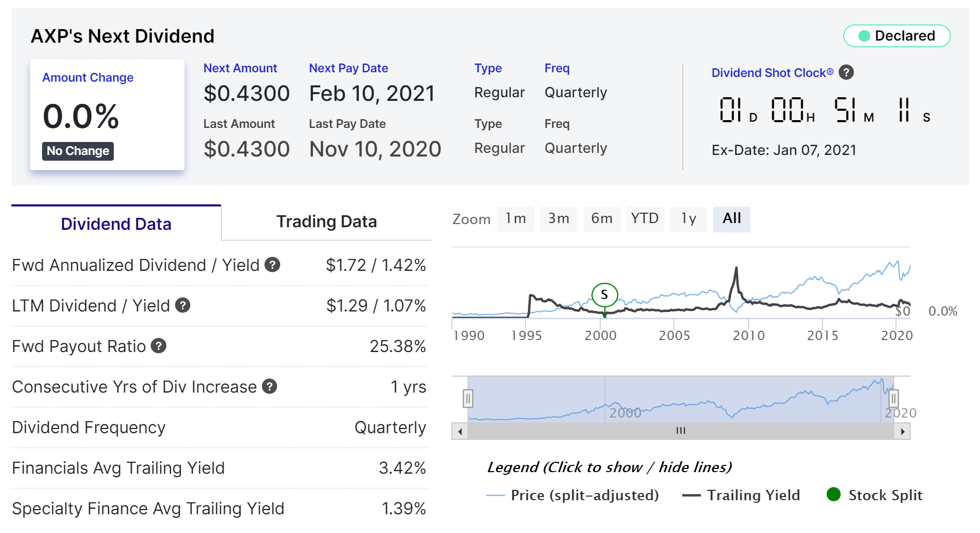Click the Financials Avg Trailing Yield row label
The image size is (980, 533).
point(118,468)
